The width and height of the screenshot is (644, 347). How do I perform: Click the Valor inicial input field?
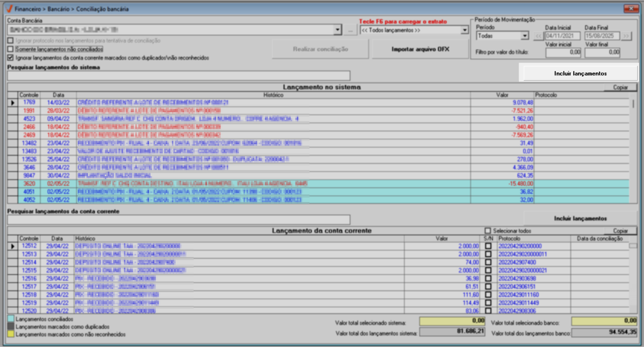(x=563, y=52)
